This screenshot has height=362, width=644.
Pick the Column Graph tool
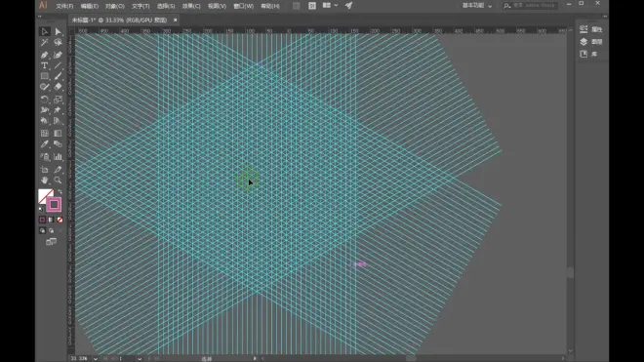point(58,156)
